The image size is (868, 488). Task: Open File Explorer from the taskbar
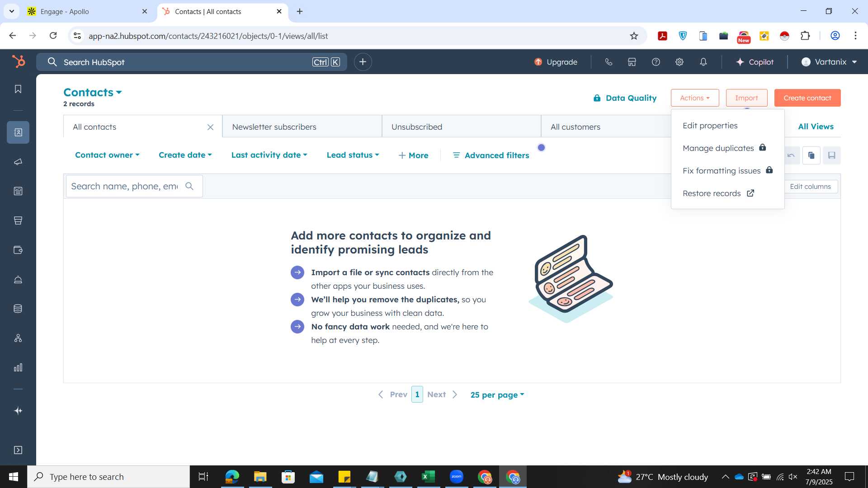(260, 477)
